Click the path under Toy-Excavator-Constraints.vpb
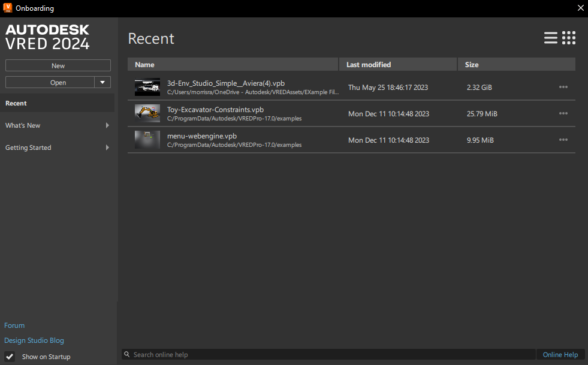 tap(234, 119)
